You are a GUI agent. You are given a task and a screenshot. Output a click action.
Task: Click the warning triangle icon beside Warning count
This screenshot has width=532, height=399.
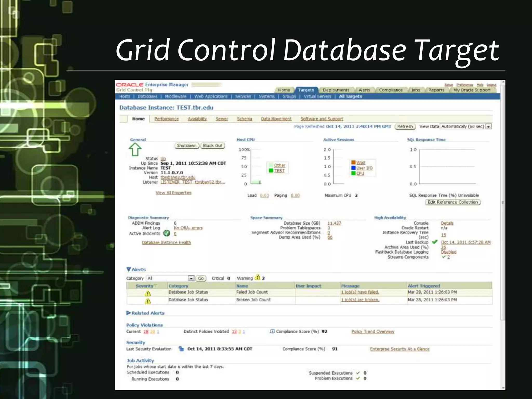(x=257, y=277)
